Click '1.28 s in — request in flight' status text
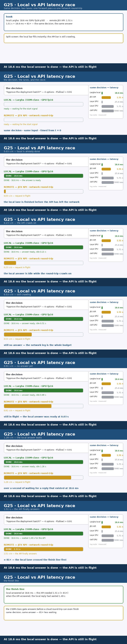127x644 pixels. click(x=17, y=482)
